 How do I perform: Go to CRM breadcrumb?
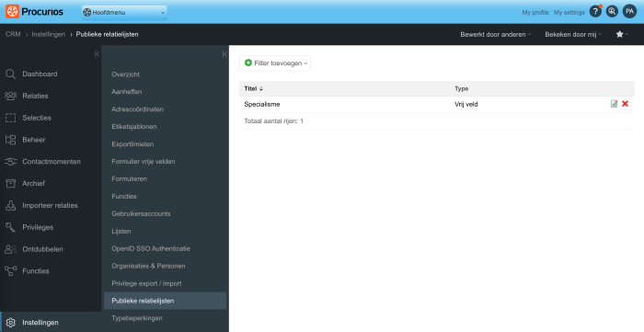13,34
